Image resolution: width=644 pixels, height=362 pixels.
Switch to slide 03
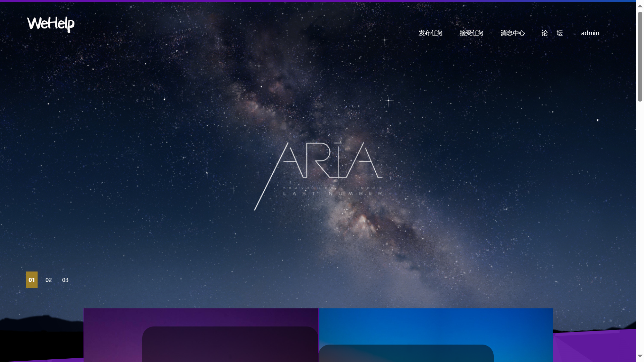[65, 280]
